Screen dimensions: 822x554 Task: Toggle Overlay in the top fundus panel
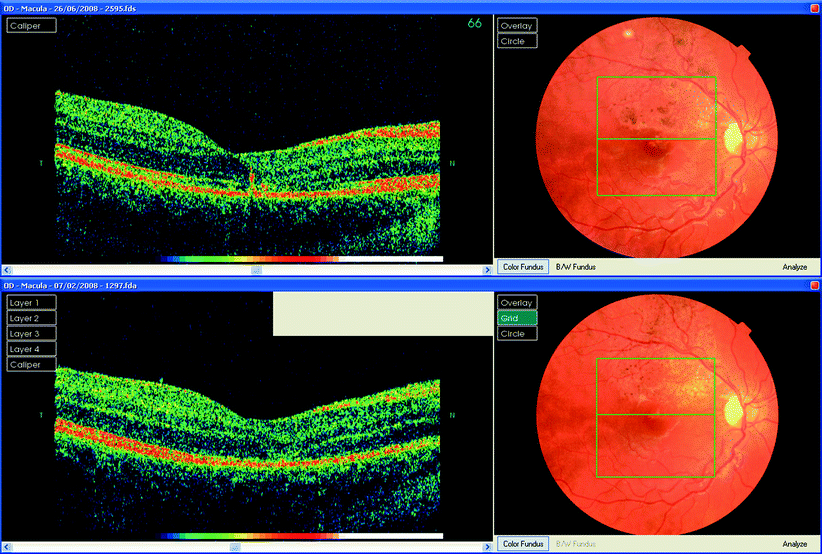[517, 26]
